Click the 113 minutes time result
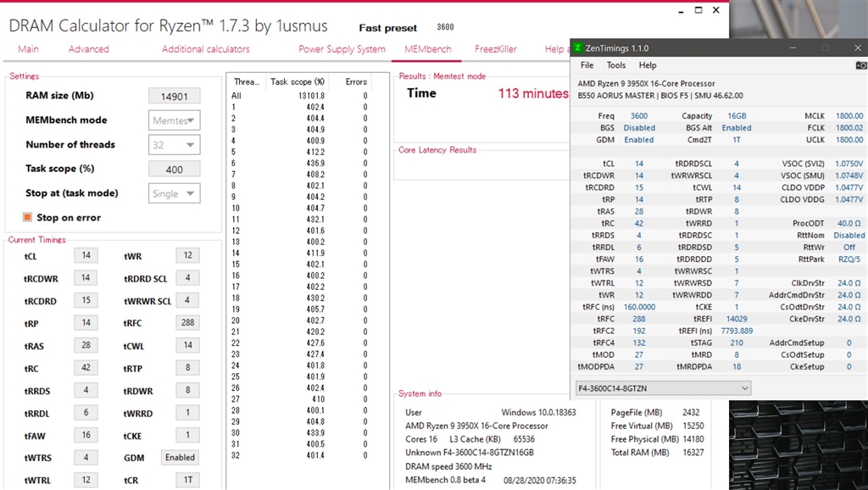 tap(533, 93)
